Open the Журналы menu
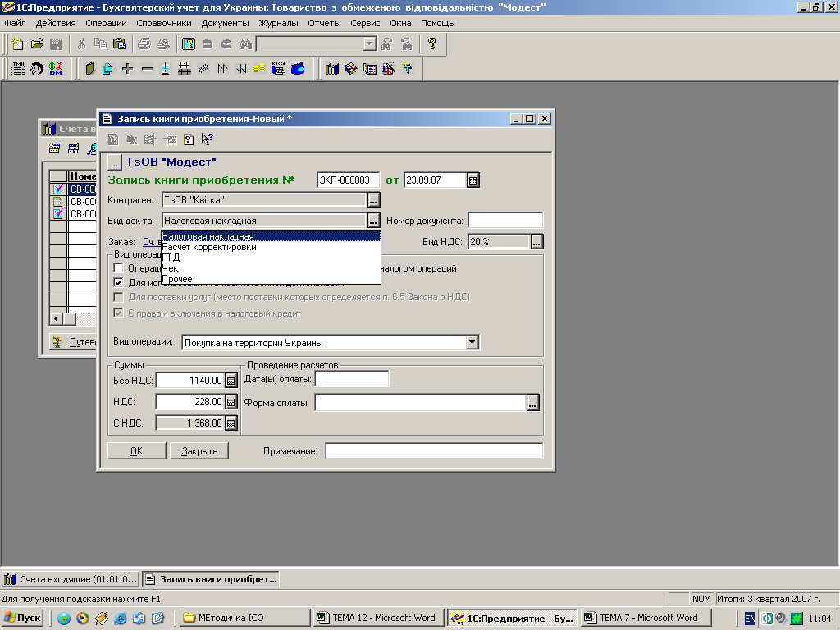The height and width of the screenshot is (630, 840). pos(279,23)
